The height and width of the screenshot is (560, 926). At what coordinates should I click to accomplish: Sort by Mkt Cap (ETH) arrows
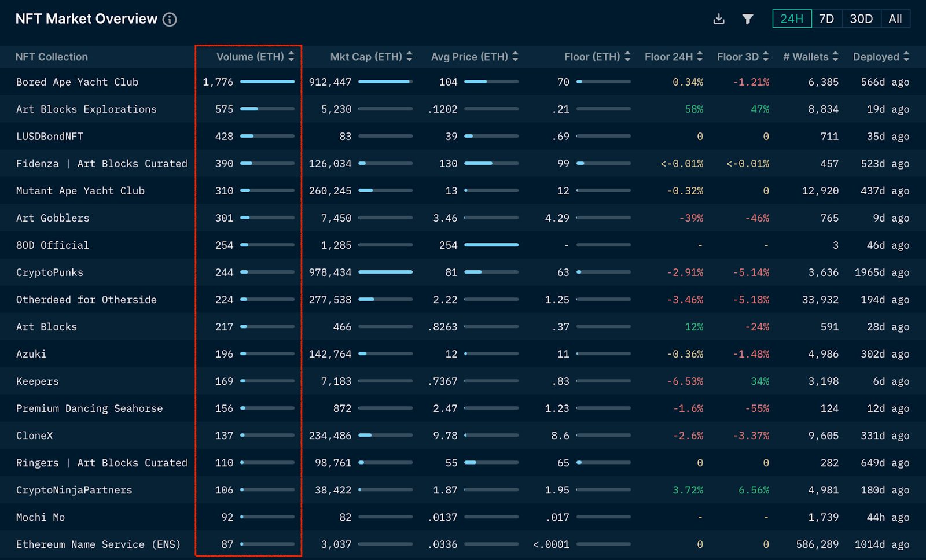(409, 57)
